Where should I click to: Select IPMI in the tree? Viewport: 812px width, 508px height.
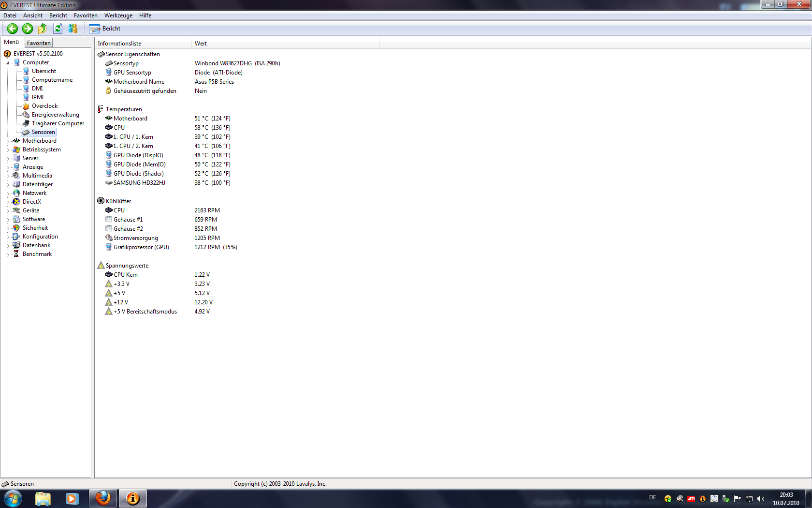38,97
